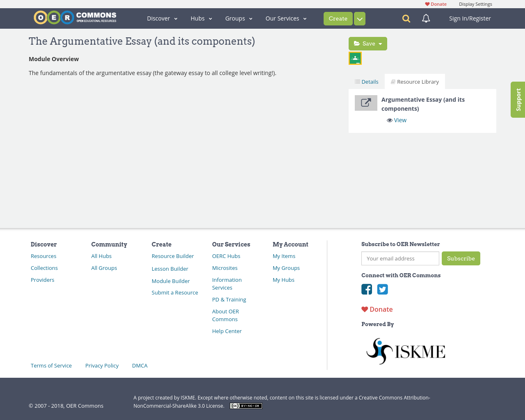Open the Support side tab
The image size is (525, 420).
[x=518, y=100]
